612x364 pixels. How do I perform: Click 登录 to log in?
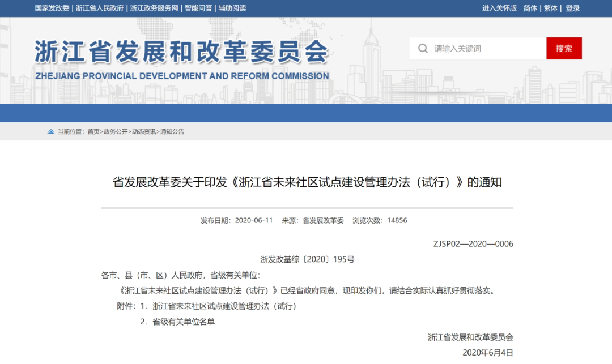[572, 8]
